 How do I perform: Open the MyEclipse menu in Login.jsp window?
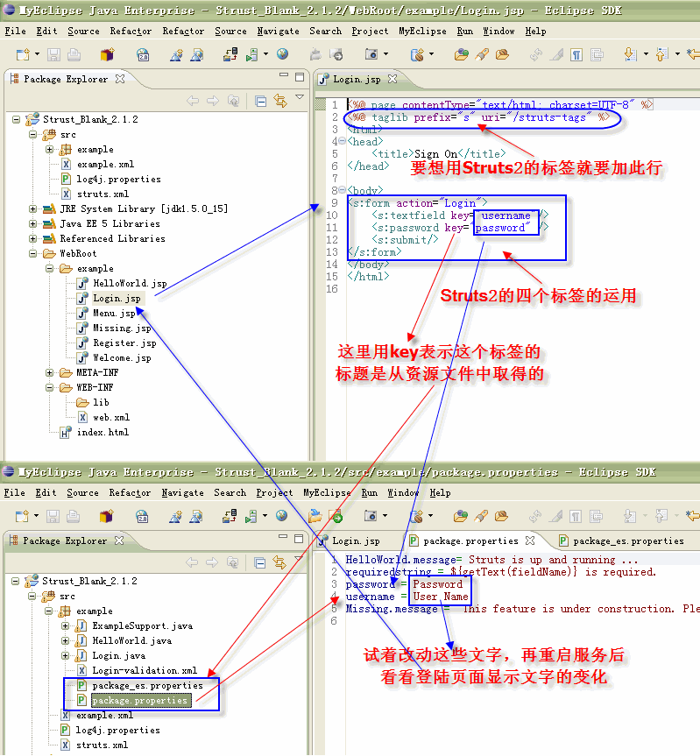pos(422,32)
